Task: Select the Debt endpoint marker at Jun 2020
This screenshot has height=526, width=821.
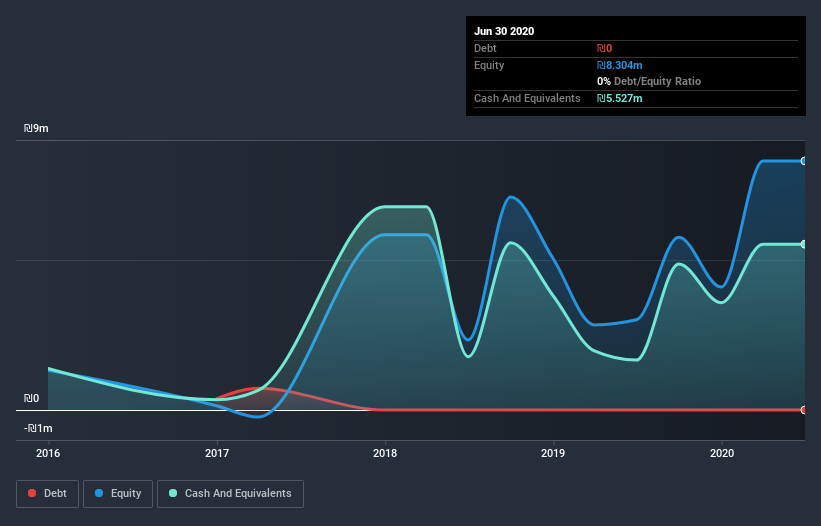Action: [804, 410]
